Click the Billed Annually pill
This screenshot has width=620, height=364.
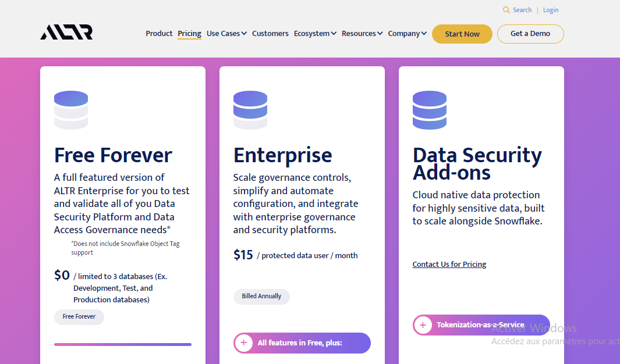(261, 297)
